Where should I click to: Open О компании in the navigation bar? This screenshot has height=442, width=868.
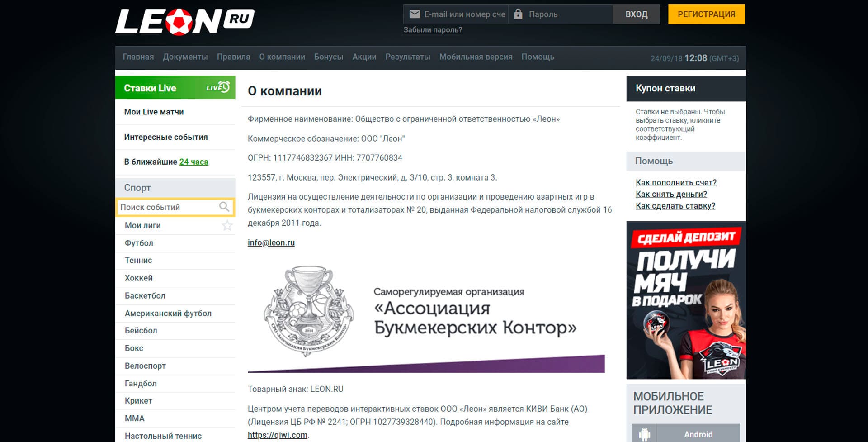pyautogui.click(x=282, y=57)
